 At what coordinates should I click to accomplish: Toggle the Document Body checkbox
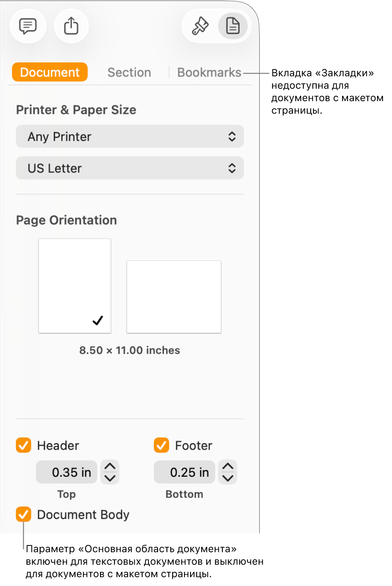23,515
